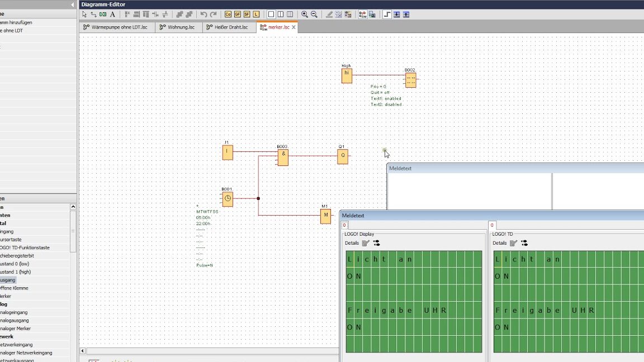The width and height of the screenshot is (644, 362).
Task: Toggle the three-window split view layout
Action: click(290, 15)
